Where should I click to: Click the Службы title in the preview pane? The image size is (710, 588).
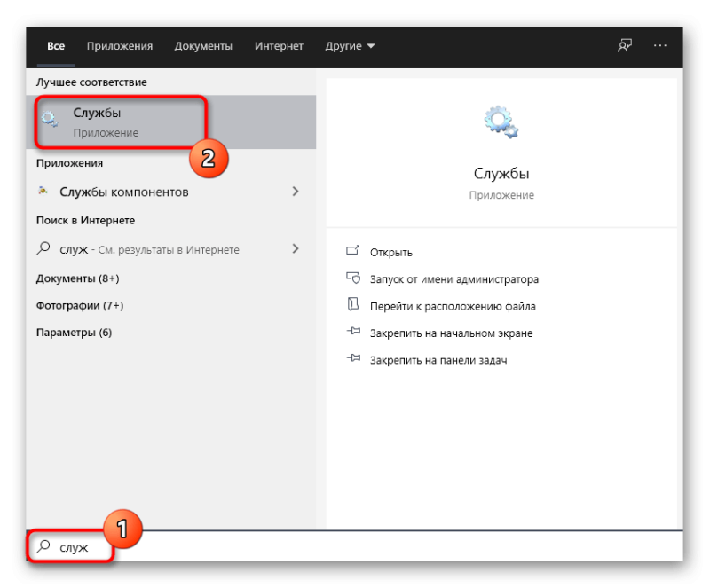[x=501, y=173]
